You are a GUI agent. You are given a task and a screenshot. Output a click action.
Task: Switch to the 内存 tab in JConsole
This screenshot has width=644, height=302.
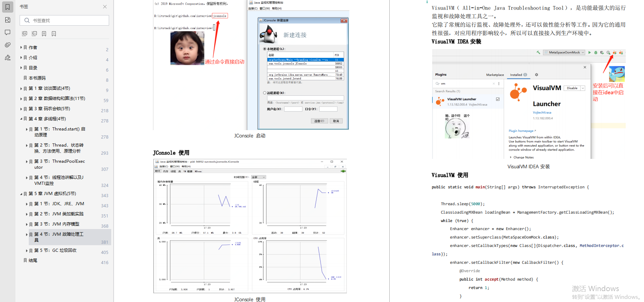click(166, 171)
